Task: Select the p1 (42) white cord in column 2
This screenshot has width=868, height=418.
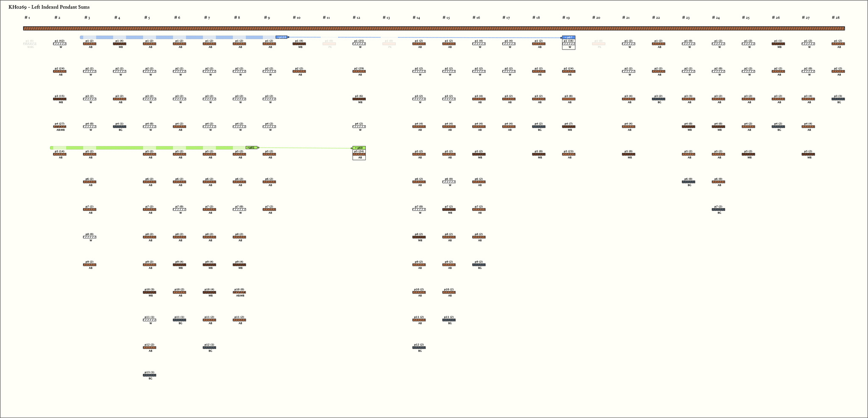Action: [x=60, y=44]
